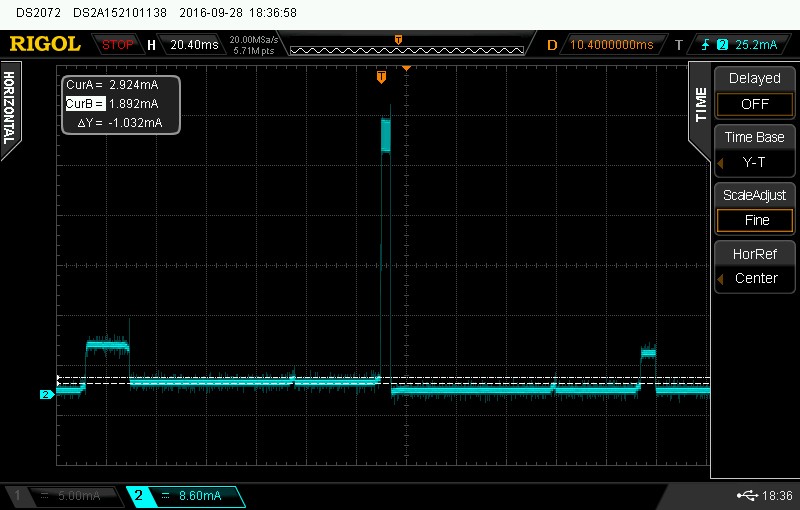Image resolution: width=800 pixels, height=510 pixels.
Task: Click the orange D delay icon
Action: [552, 45]
